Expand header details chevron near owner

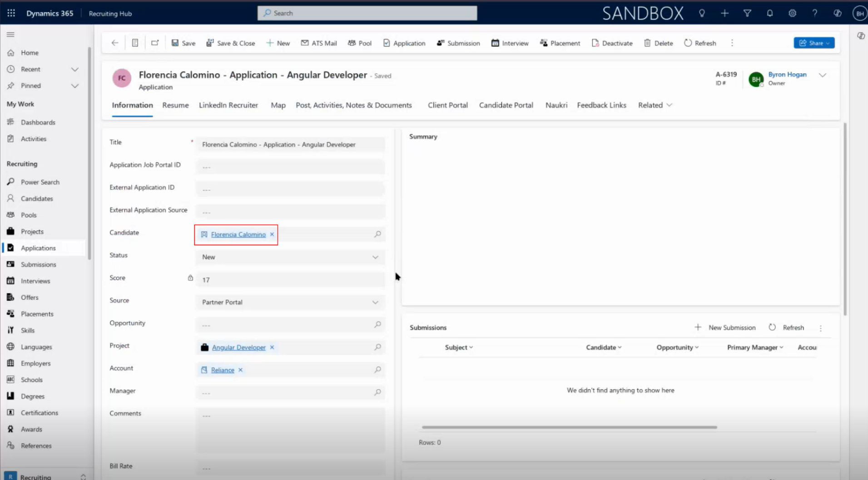point(823,75)
